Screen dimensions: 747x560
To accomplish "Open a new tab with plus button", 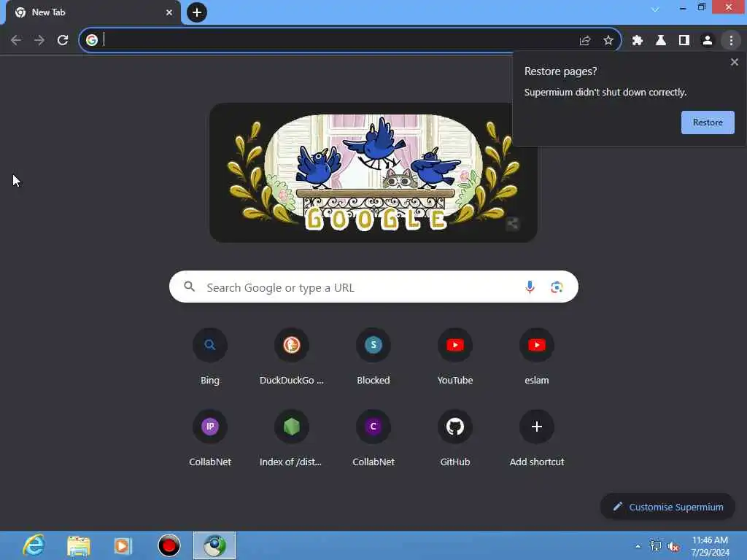I will (197, 12).
